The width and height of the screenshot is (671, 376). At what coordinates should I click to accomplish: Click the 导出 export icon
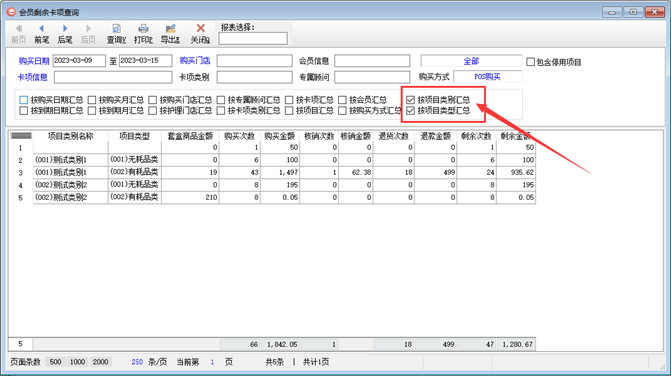tap(170, 29)
